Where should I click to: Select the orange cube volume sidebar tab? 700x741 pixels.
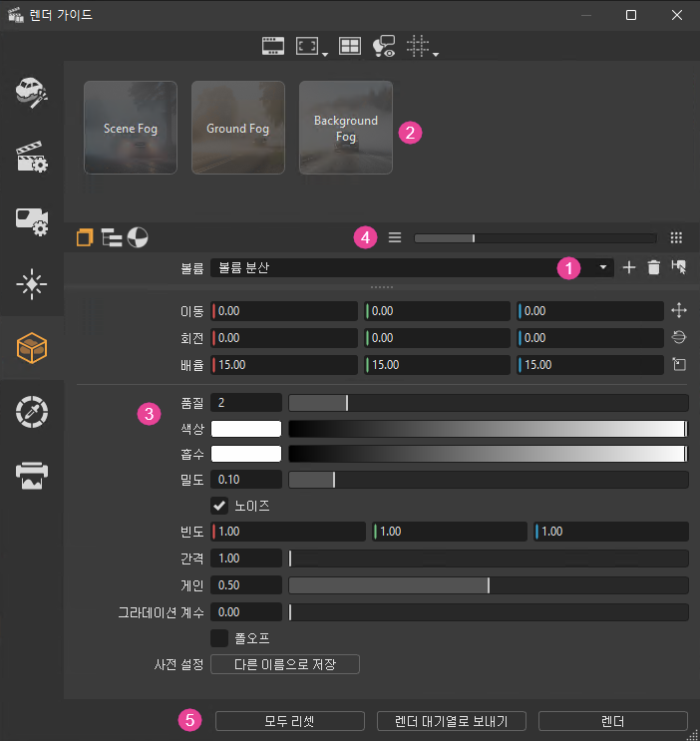click(32, 348)
